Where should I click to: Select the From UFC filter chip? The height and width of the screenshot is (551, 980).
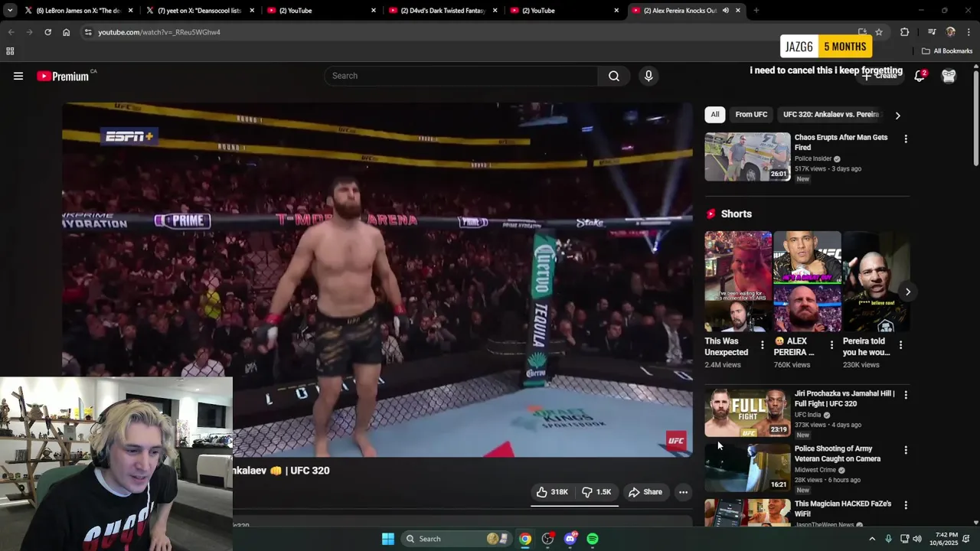click(x=751, y=115)
